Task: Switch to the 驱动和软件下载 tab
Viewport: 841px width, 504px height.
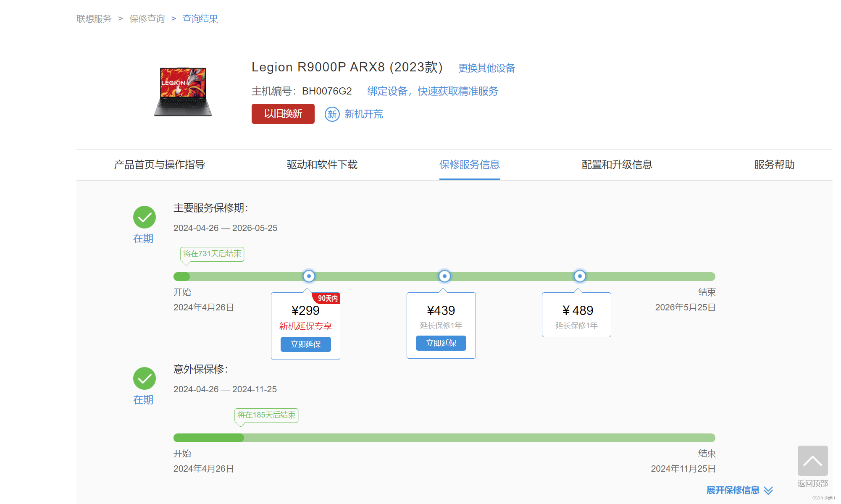Action: 322,165
